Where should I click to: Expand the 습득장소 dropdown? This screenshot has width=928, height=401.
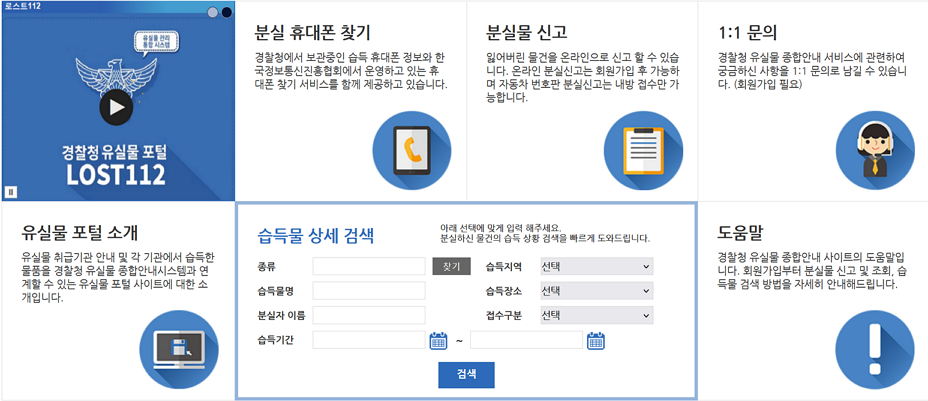(597, 290)
